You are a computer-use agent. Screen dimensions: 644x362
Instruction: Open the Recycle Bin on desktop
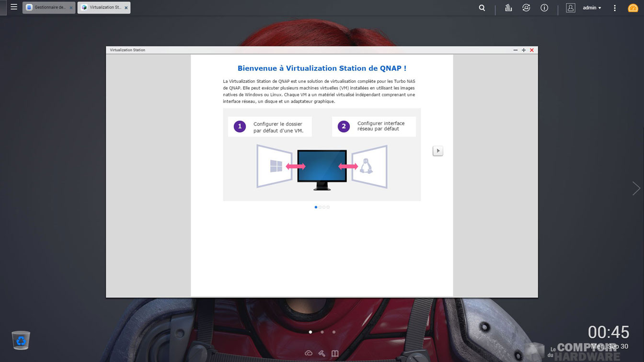tap(21, 340)
